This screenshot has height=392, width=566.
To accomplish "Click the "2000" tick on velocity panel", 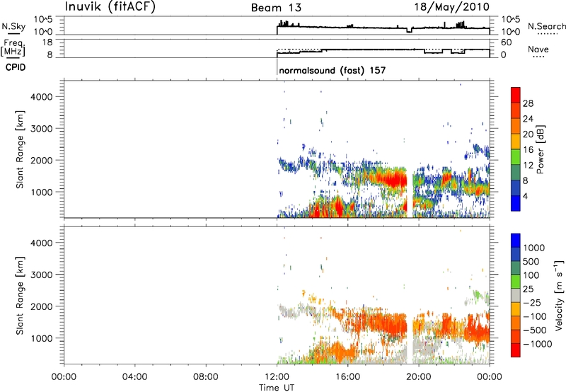I will pyautogui.click(x=42, y=306).
